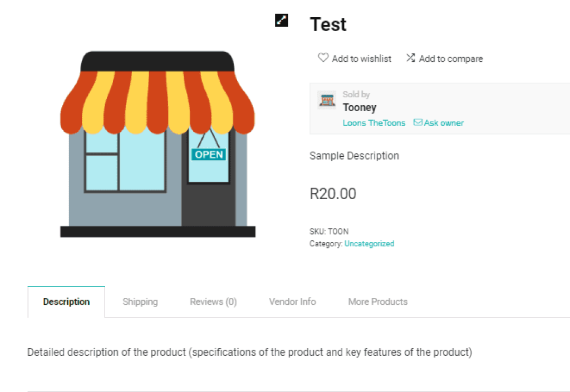Open Loons TheToons store link
The height and width of the screenshot is (392, 570).
pos(374,123)
